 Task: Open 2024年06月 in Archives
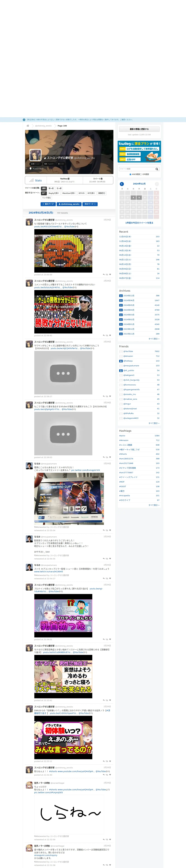[x=129, y=301]
